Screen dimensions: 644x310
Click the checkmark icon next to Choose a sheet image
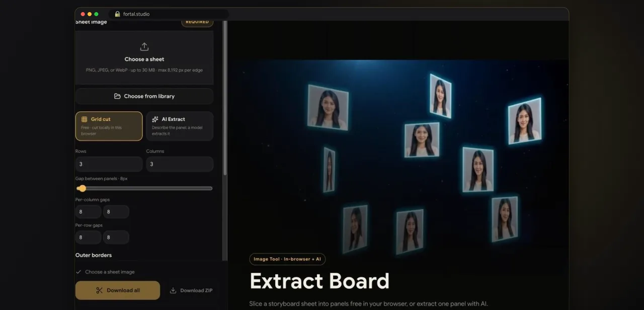[78, 272]
